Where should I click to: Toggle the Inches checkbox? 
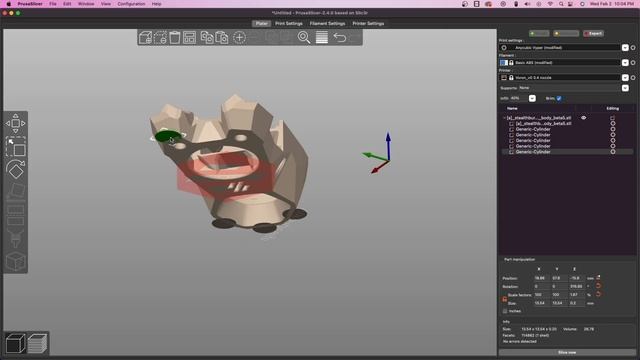click(x=505, y=311)
